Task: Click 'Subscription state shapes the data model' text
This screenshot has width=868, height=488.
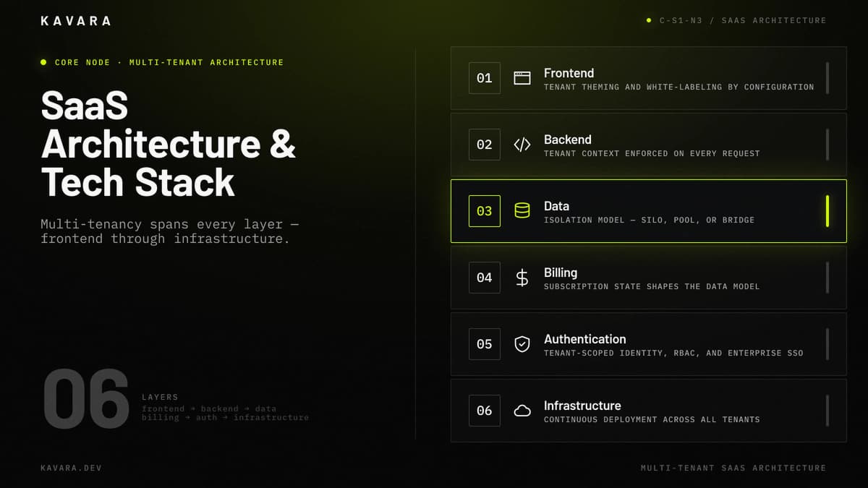Action: 652,286
